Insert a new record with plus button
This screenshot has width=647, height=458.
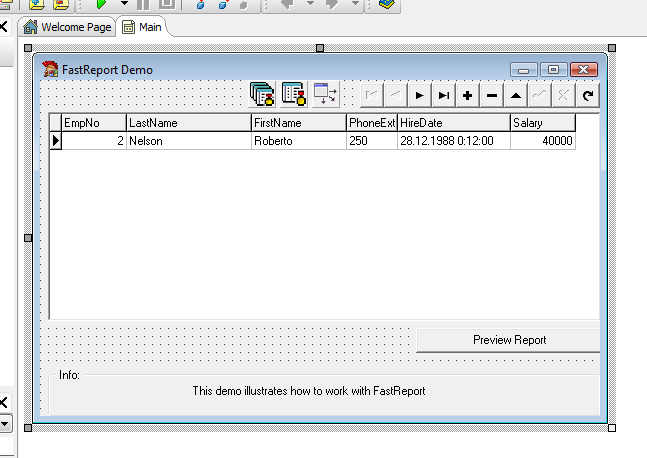tap(467, 95)
